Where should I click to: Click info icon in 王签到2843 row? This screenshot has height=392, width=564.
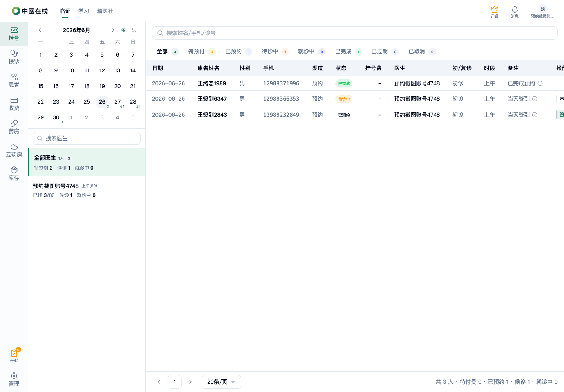(x=535, y=115)
